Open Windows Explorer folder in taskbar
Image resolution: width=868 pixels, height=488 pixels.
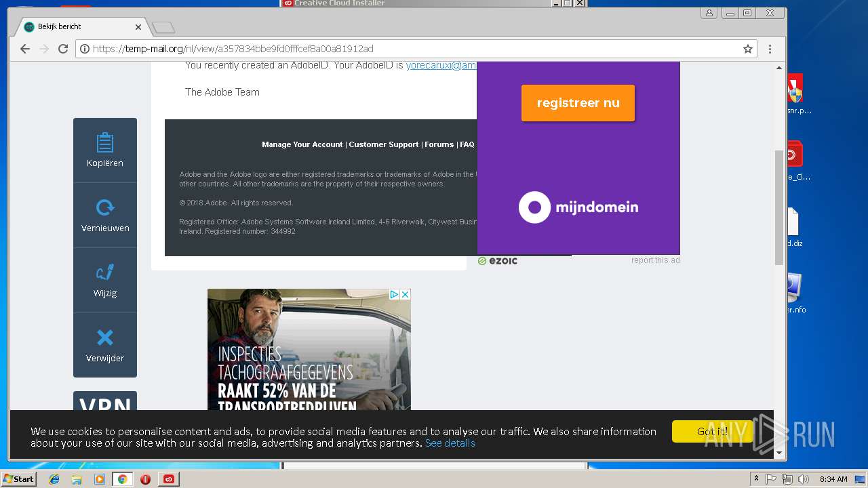(x=77, y=479)
